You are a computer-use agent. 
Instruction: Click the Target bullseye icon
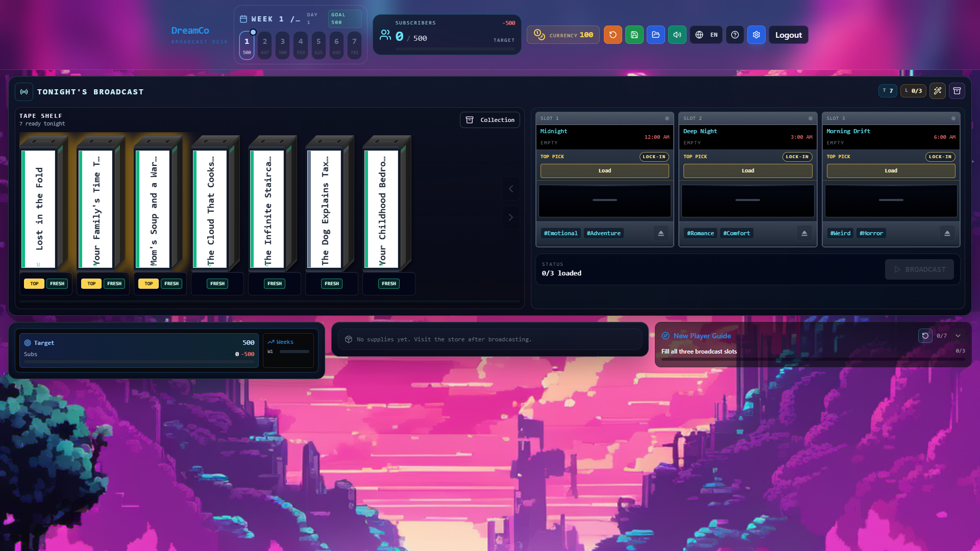pyautogui.click(x=28, y=343)
